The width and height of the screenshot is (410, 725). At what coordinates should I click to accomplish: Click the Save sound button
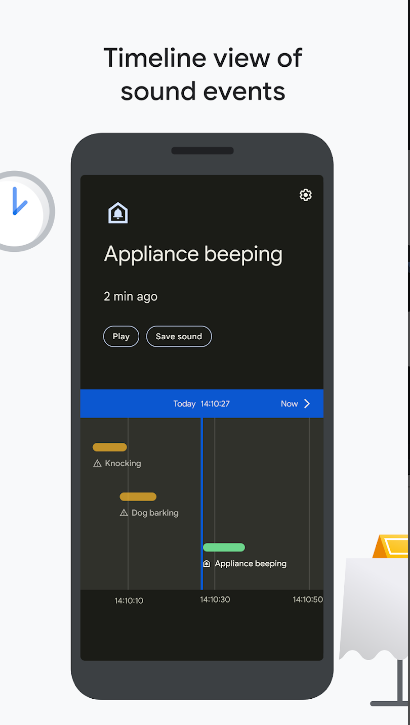(x=179, y=337)
